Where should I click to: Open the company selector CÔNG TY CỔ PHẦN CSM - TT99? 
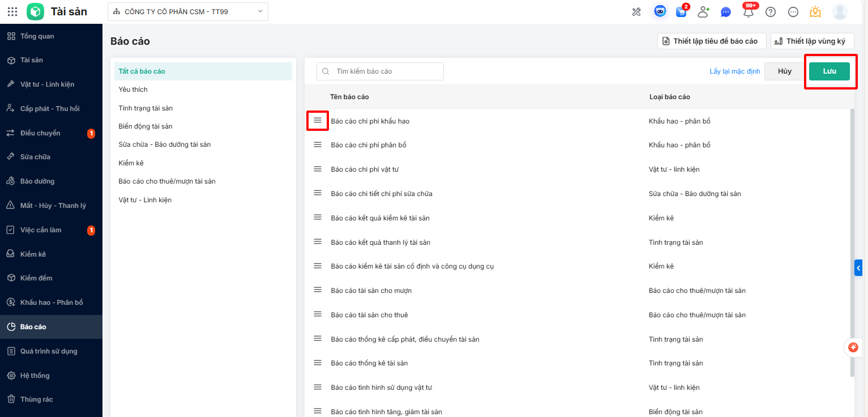coord(188,11)
